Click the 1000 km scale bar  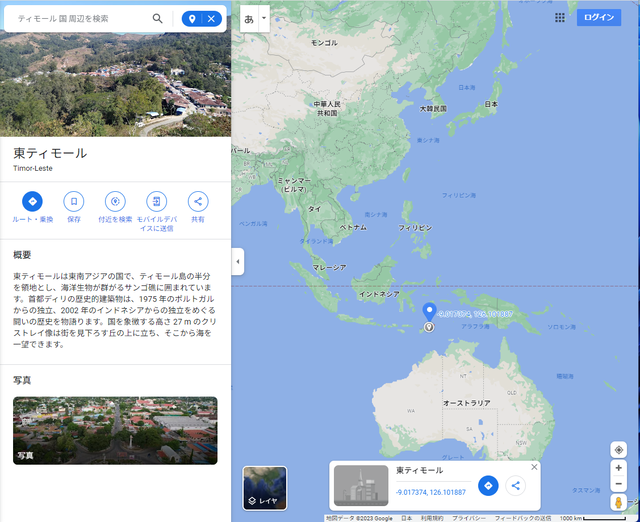click(592, 518)
